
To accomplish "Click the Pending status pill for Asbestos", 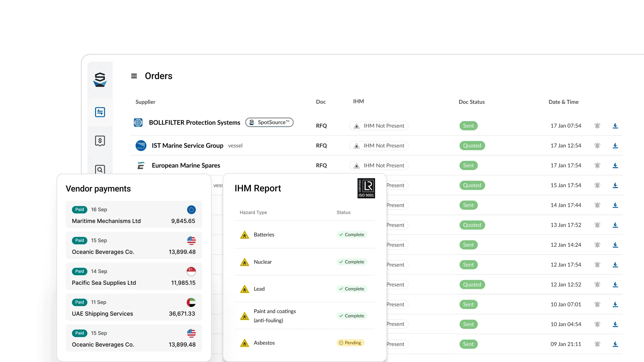I will click(x=350, y=343).
